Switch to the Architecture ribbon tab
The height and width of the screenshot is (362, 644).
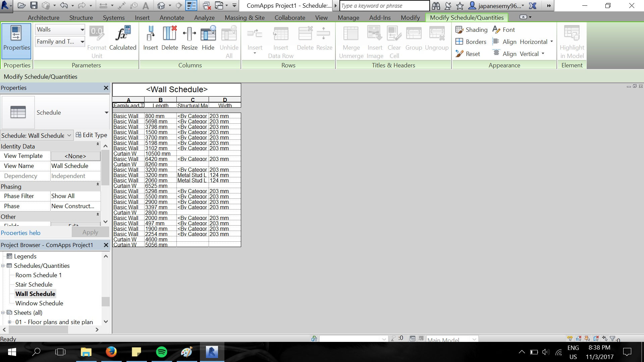tap(44, 17)
